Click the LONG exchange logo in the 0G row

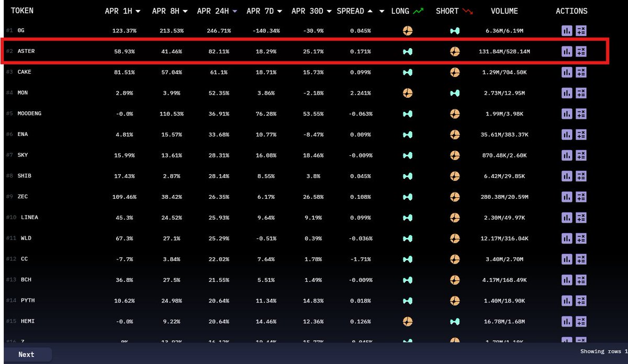pos(408,31)
